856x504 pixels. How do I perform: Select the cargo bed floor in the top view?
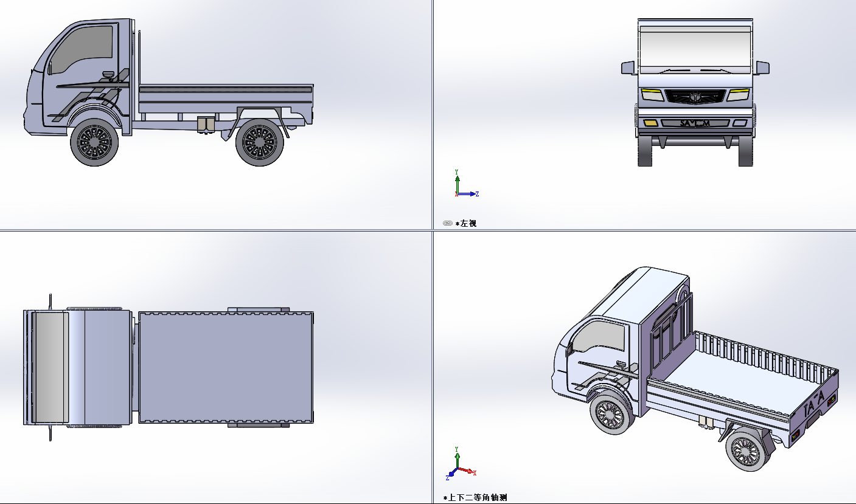tap(226, 368)
